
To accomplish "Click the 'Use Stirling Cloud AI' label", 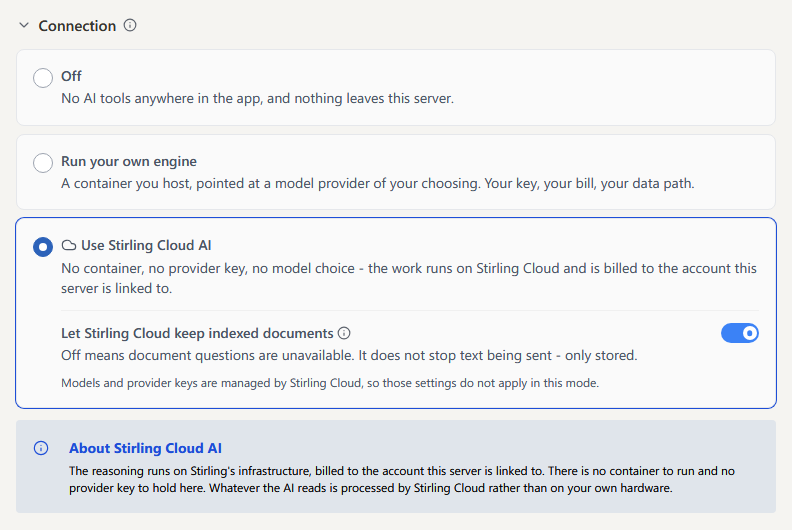I will click(x=146, y=246).
